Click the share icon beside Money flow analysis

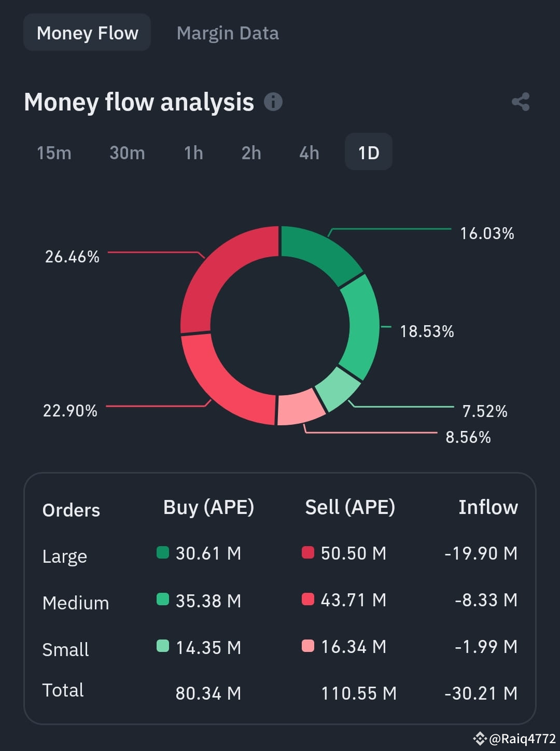click(x=521, y=102)
